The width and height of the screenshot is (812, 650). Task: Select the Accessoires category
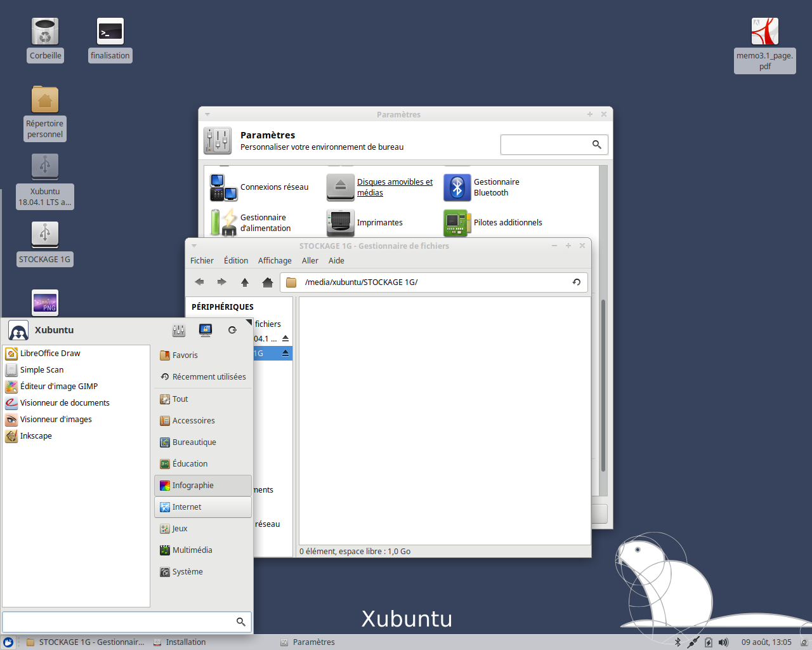pos(203,421)
